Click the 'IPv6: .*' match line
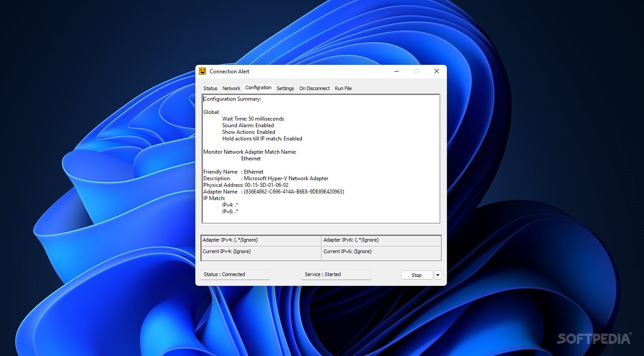The width and height of the screenshot is (644, 356). pyautogui.click(x=230, y=212)
